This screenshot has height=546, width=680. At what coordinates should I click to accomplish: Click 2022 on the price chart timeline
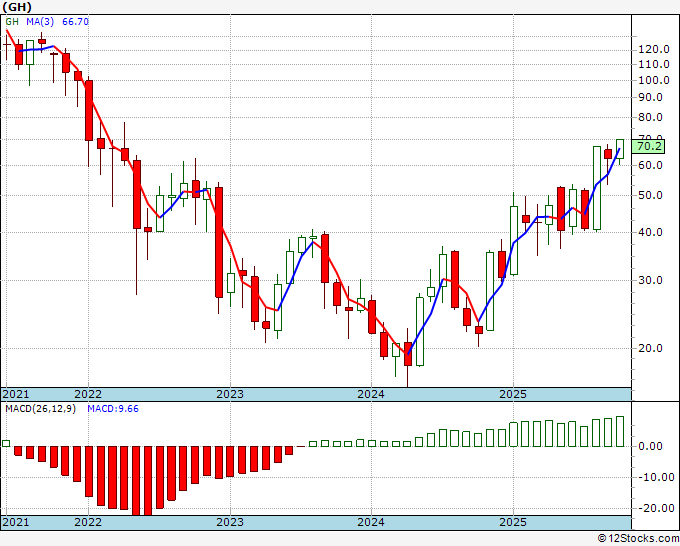tap(88, 394)
